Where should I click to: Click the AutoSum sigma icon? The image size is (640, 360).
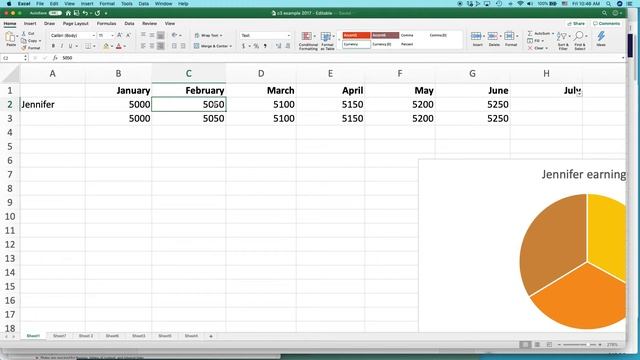coord(530,33)
